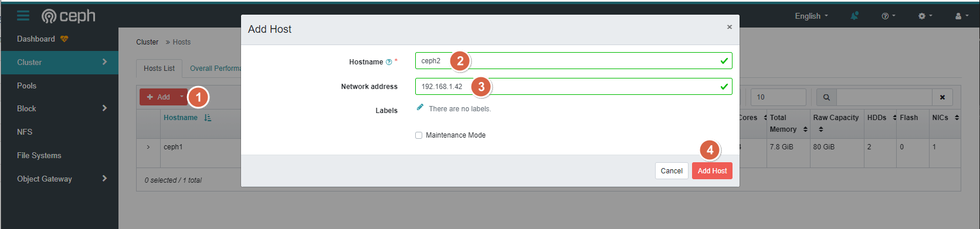Switch to the Hosts List tab
The width and height of the screenshot is (980, 229).
click(x=159, y=69)
